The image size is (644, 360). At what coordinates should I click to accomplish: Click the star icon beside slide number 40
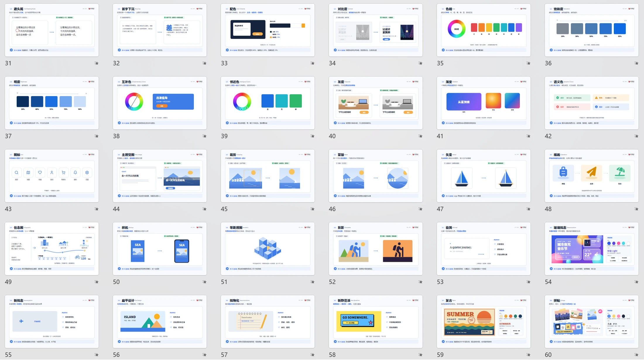[x=421, y=136]
